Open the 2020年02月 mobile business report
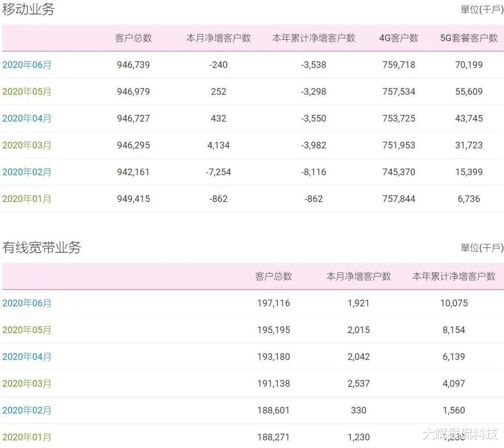 point(26,172)
